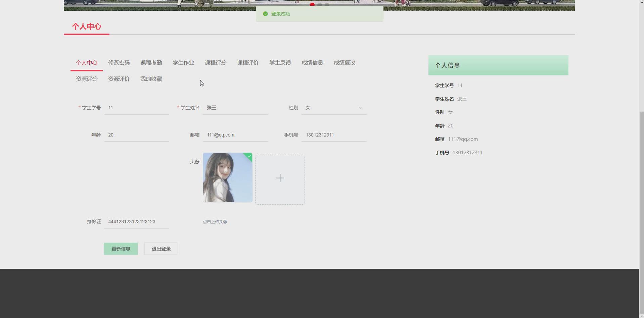The height and width of the screenshot is (318, 644).
Task: Switch to the 资源评分 tab
Action: [86, 79]
